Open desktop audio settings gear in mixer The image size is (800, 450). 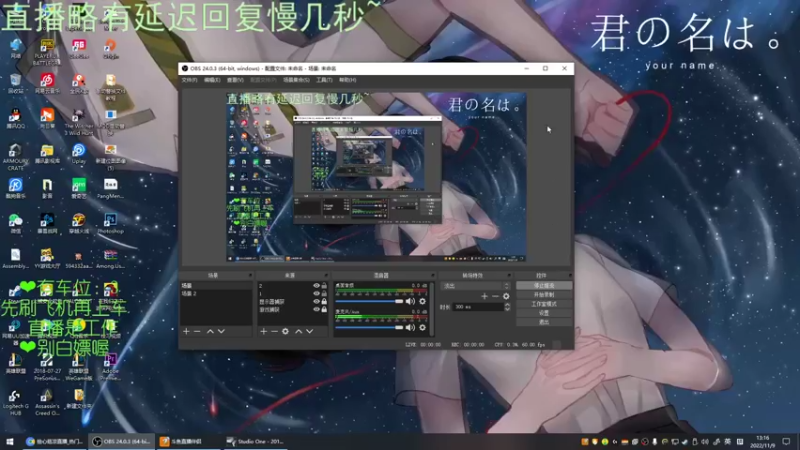click(x=422, y=302)
